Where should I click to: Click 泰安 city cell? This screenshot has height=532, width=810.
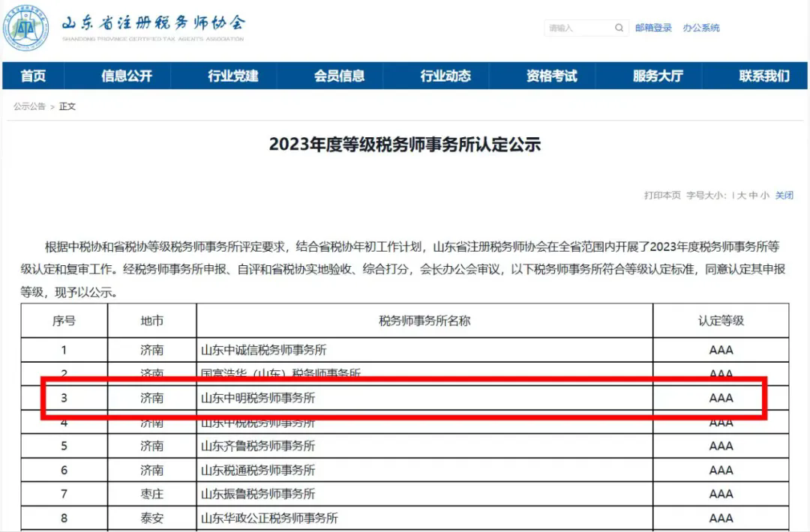coord(151,518)
